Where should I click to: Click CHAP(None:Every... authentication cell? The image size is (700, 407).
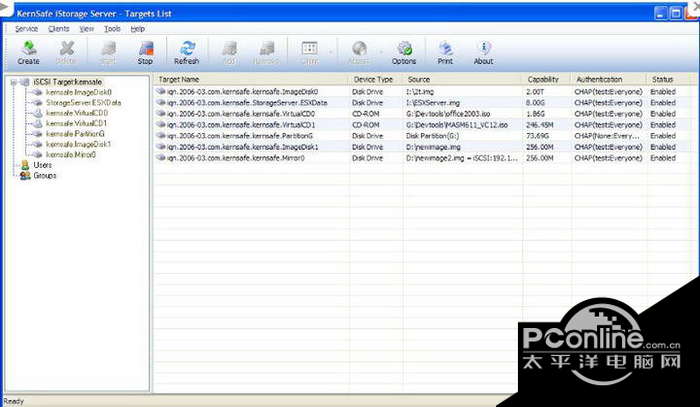tap(607, 136)
